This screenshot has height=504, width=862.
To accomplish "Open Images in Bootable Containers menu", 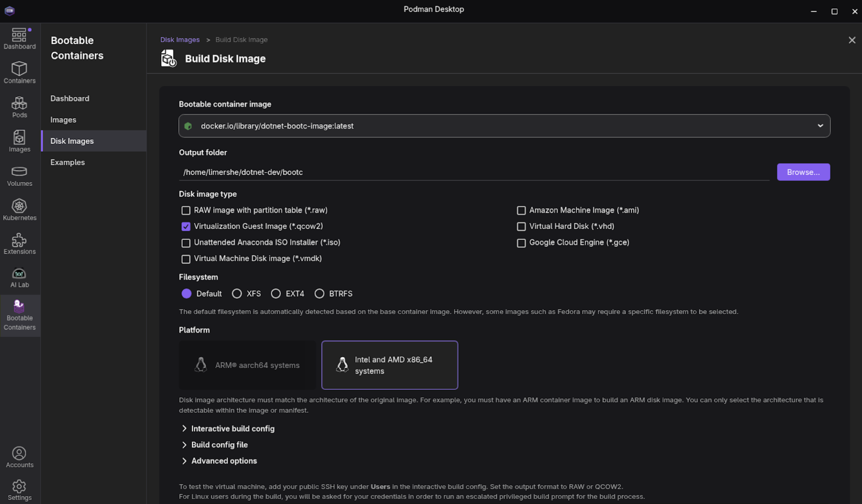I will click(x=63, y=120).
